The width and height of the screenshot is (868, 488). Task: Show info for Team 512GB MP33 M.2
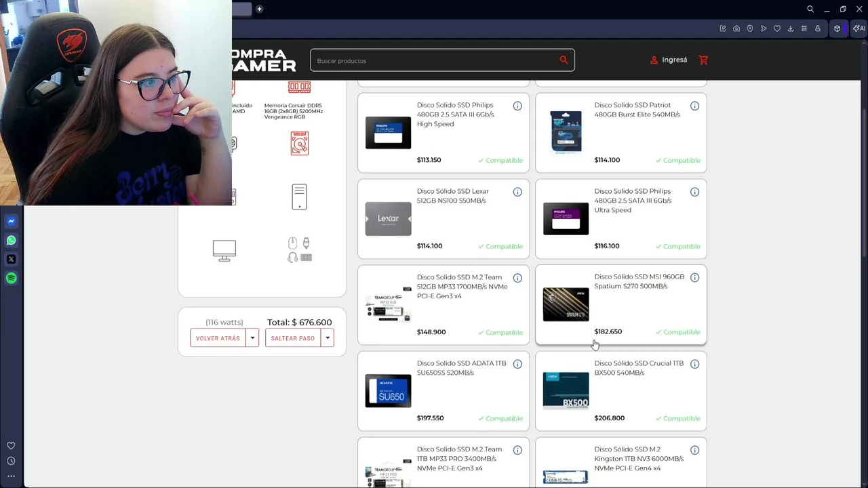click(x=517, y=278)
